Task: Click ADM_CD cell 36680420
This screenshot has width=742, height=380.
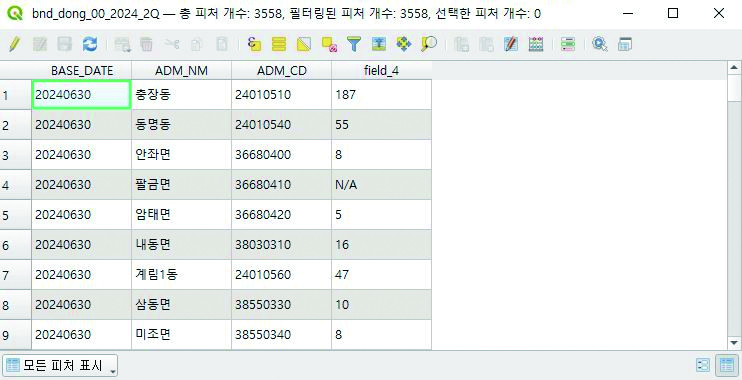Action: point(282,215)
